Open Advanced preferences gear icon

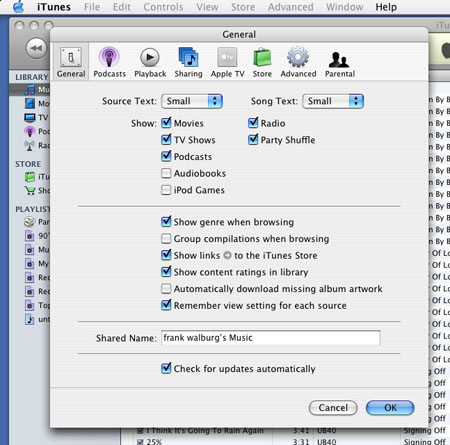pyautogui.click(x=298, y=62)
